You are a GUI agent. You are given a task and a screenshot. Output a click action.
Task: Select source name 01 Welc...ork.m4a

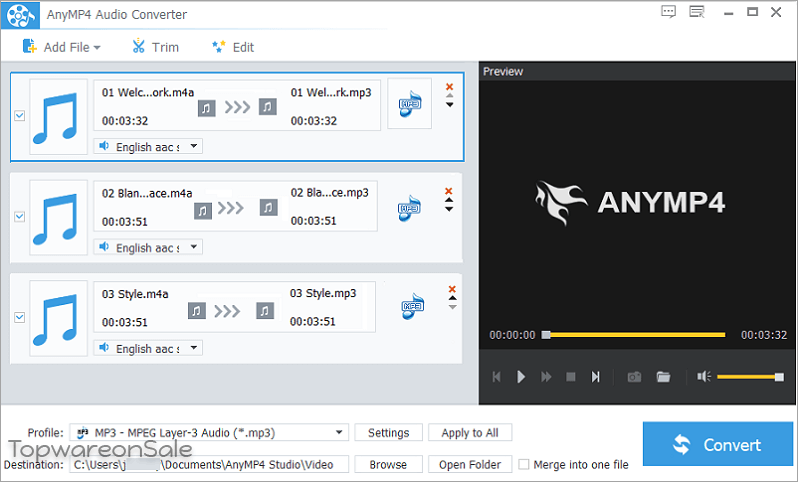(x=148, y=92)
